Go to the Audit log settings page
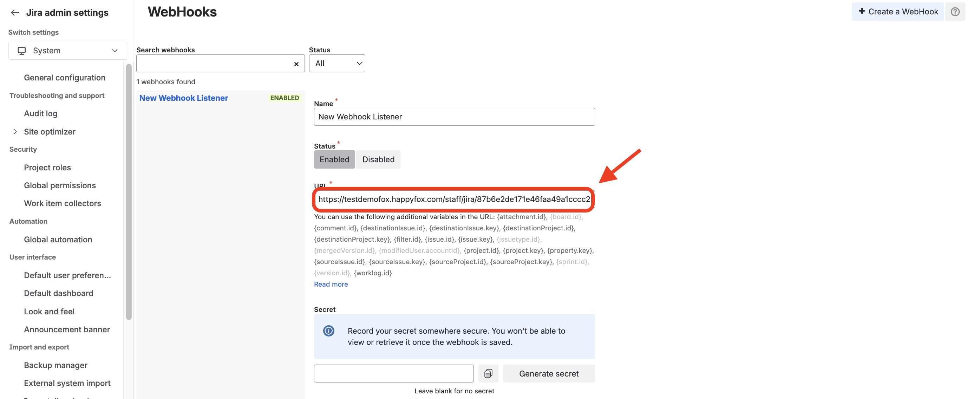This screenshot has height=399, width=980. (40, 113)
